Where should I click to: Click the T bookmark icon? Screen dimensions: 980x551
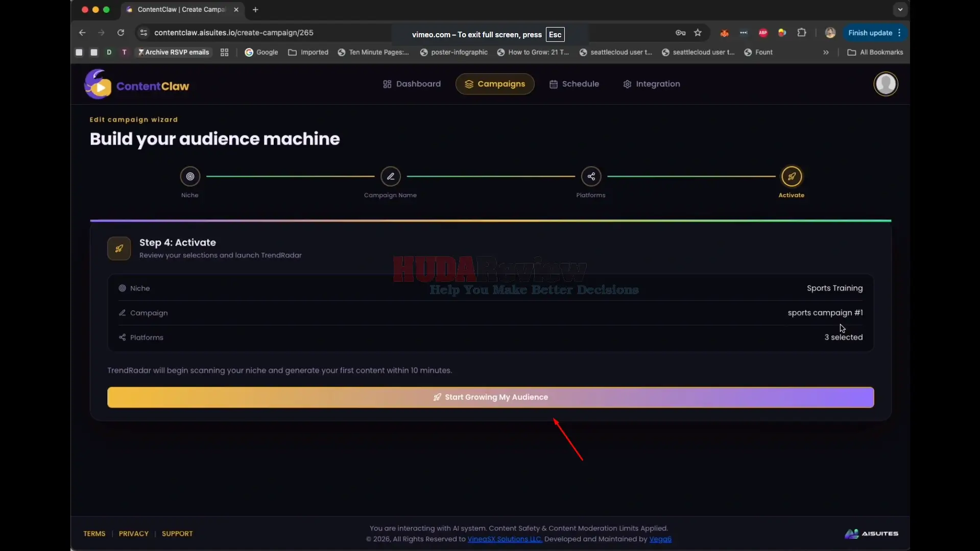[124, 52]
